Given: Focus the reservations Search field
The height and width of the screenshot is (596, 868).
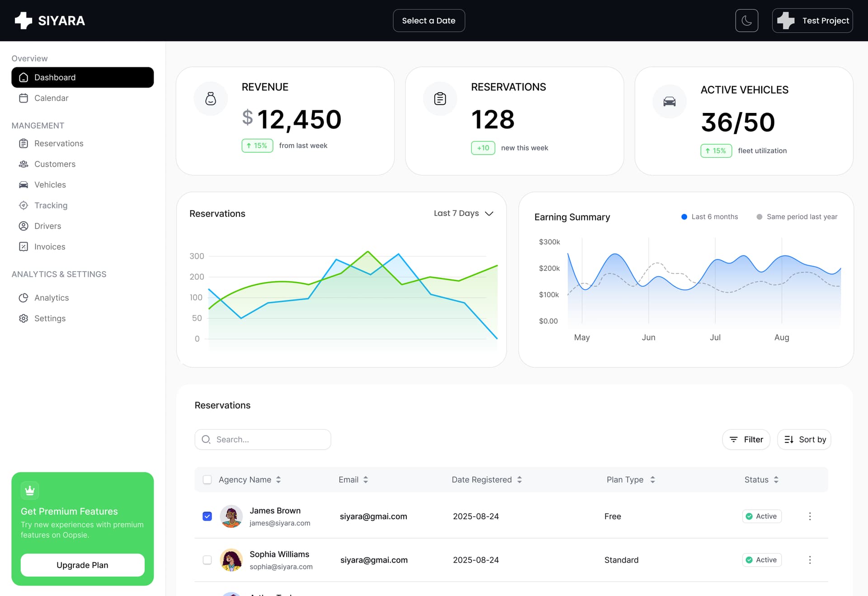Looking at the screenshot, I should 263,439.
